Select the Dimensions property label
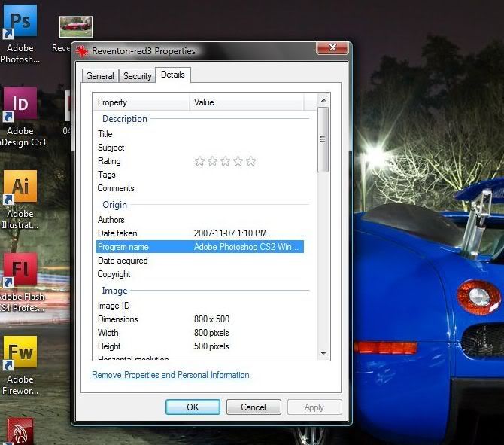Viewport: 504px width, 445px height. [117, 319]
